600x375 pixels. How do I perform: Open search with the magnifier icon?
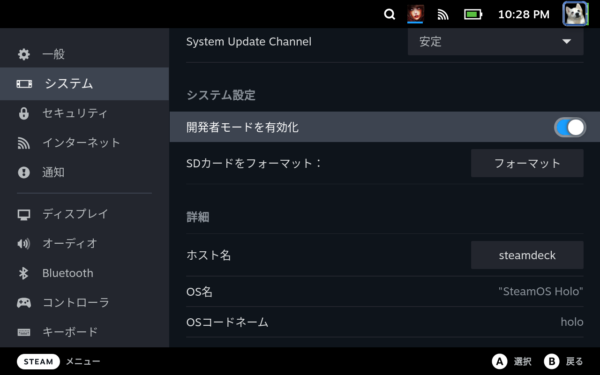tap(389, 15)
